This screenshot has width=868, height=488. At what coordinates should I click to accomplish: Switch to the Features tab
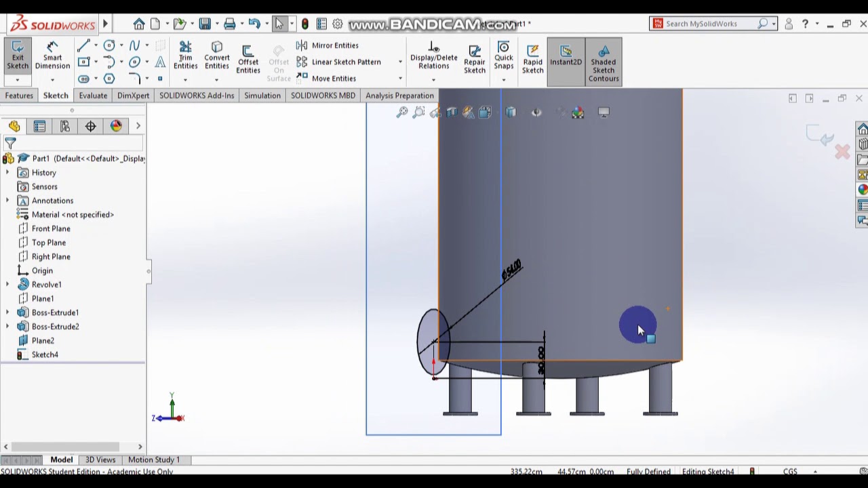[19, 96]
